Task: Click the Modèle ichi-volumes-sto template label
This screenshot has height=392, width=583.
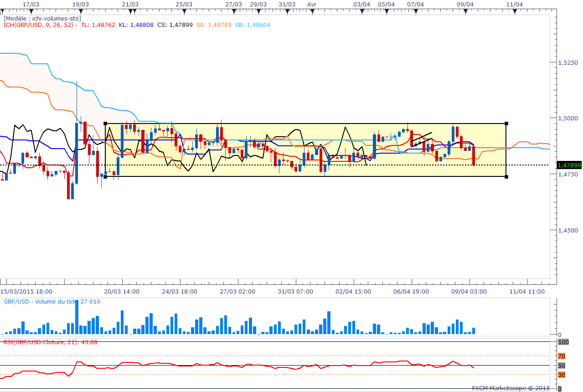Action: [42, 19]
